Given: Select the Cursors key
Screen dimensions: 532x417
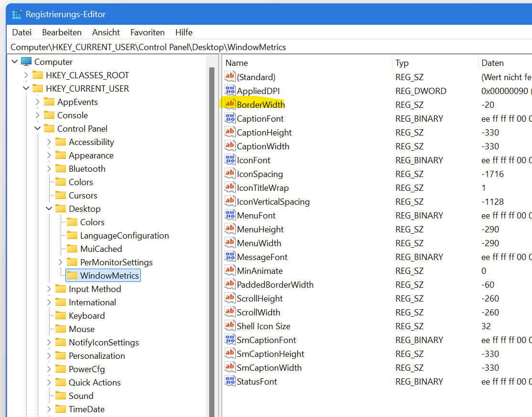Looking at the screenshot, I should click(83, 195).
